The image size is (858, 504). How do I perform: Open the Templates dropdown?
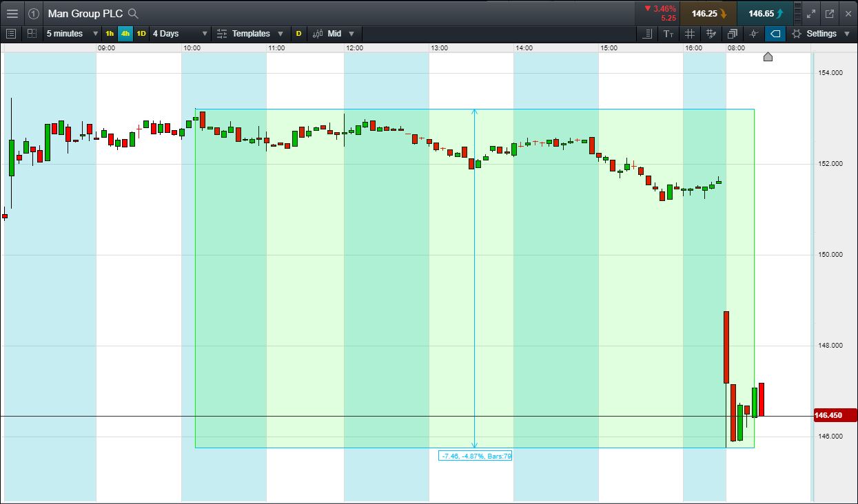click(251, 33)
